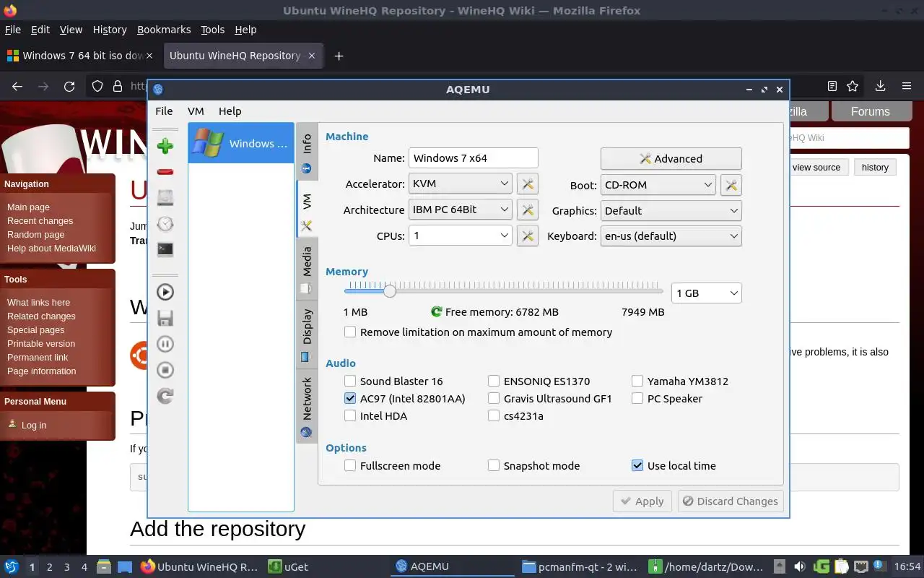Switch to the Display tab
The height and width of the screenshot is (578, 924).
pyautogui.click(x=307, y=334)
